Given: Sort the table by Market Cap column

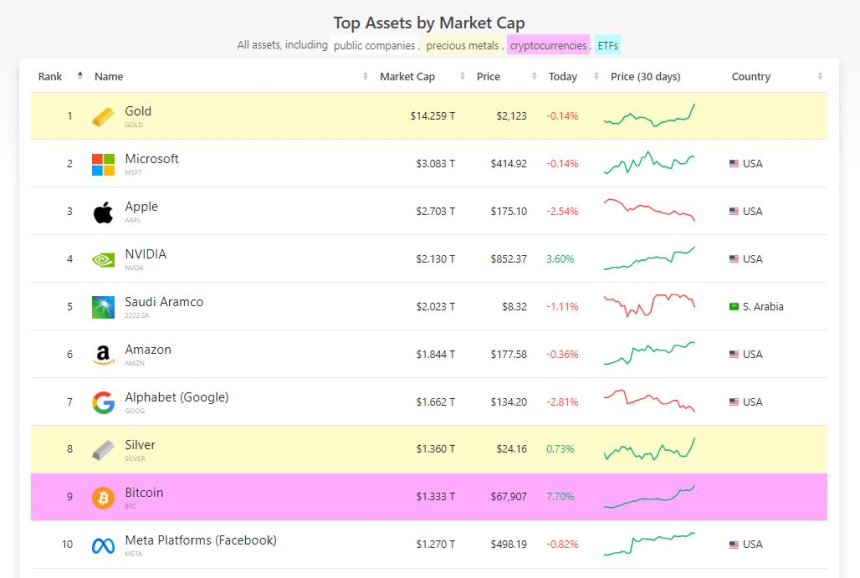Looking at the screenshot, I should (x=407, y=77).
